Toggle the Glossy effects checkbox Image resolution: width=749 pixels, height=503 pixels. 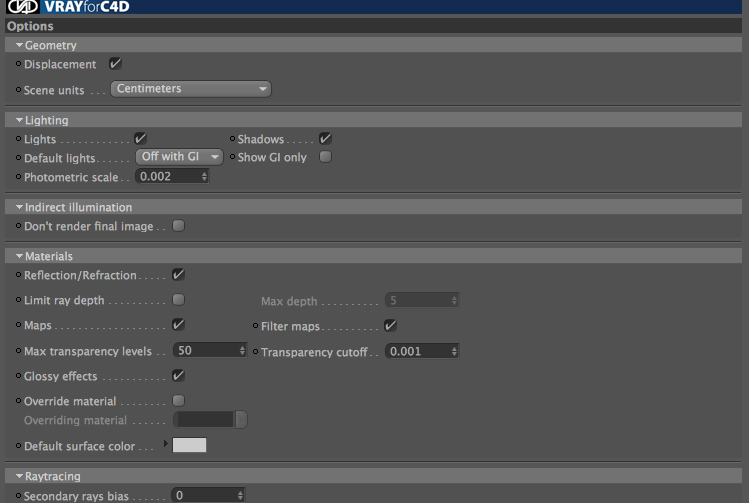[x=178, y=375]
